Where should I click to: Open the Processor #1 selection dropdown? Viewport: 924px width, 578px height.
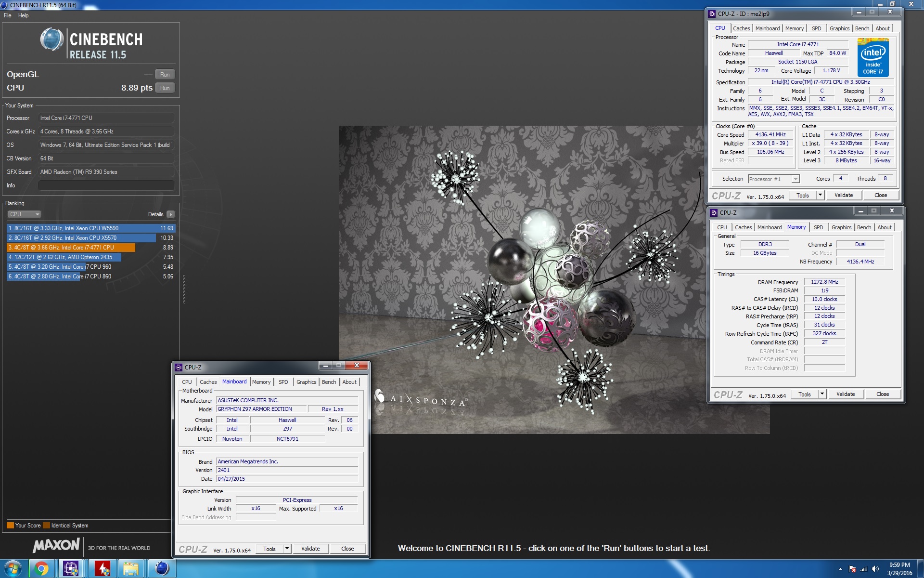pos(774,179)
